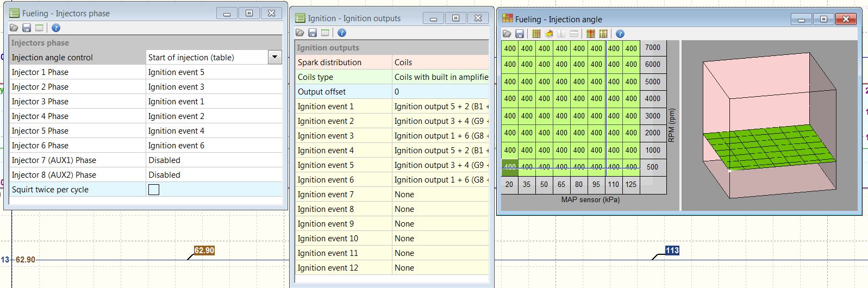The width and height of the screenshot is (868, 288).
Task: Select the Injector 1 Phase value field
Action: pos(214,72)
